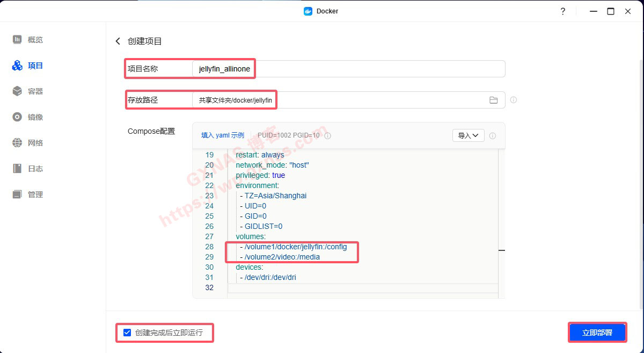Click the Images (镜像) disc icon

[x=17, y=117]
